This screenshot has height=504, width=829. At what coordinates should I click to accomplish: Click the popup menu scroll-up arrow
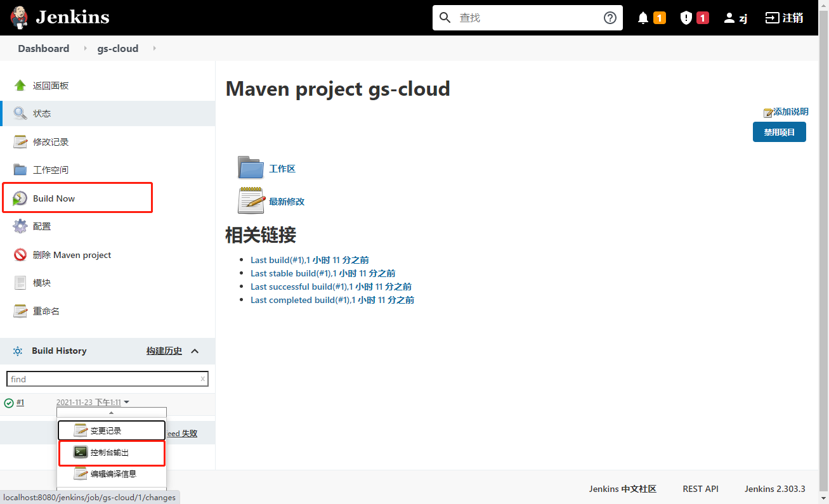(112, 413)
